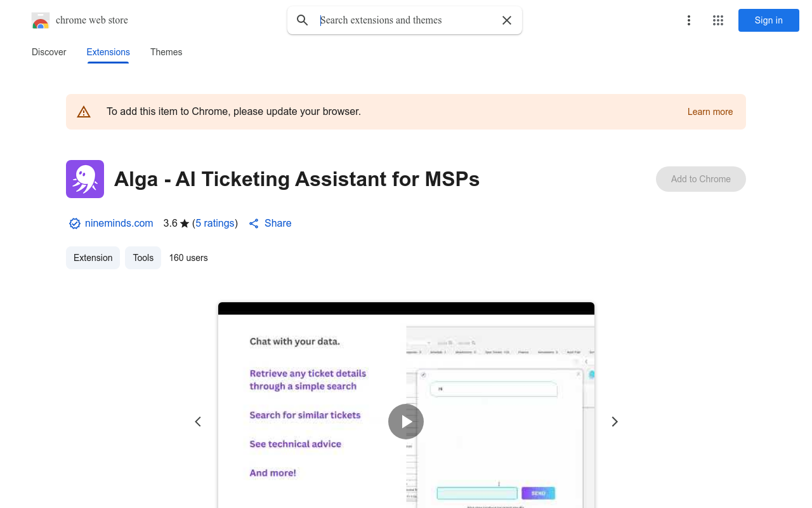Open the three-dot more options menu

tap(688, 20)
